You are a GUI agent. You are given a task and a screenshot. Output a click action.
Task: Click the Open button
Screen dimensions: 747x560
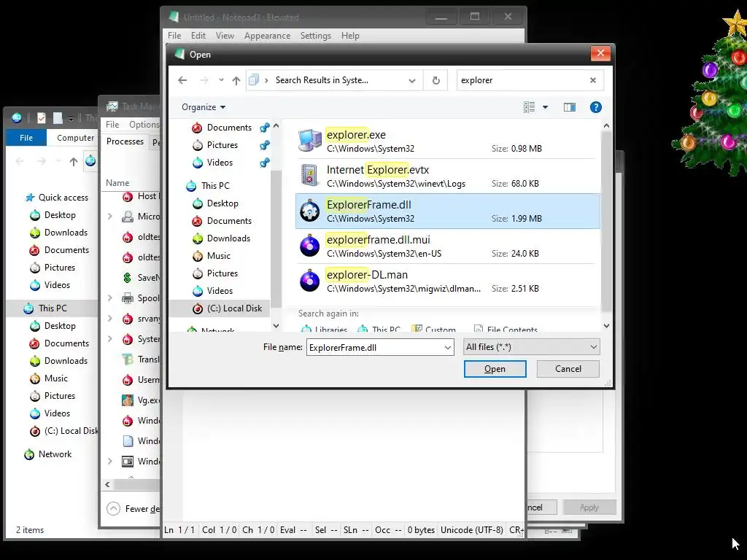pos(495,369)
